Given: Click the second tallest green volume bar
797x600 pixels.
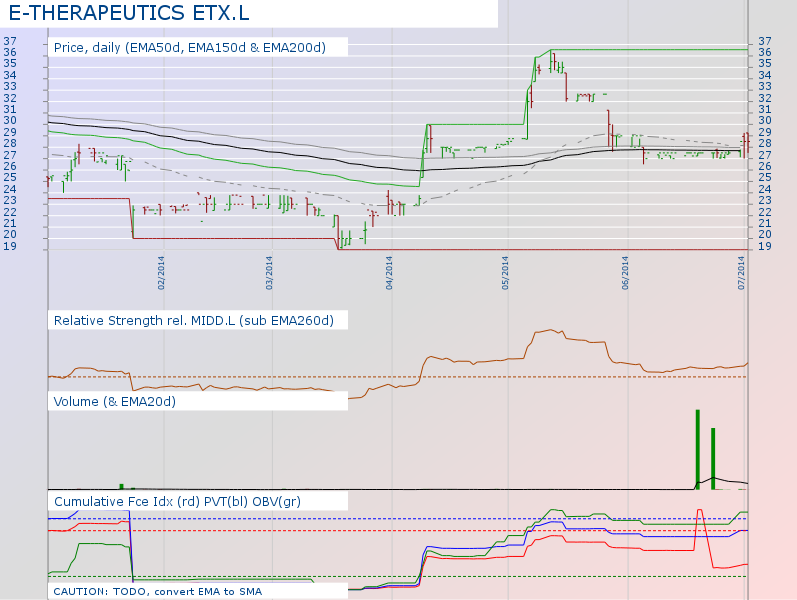Looking at the screenshot, I should tap(713, 459).
